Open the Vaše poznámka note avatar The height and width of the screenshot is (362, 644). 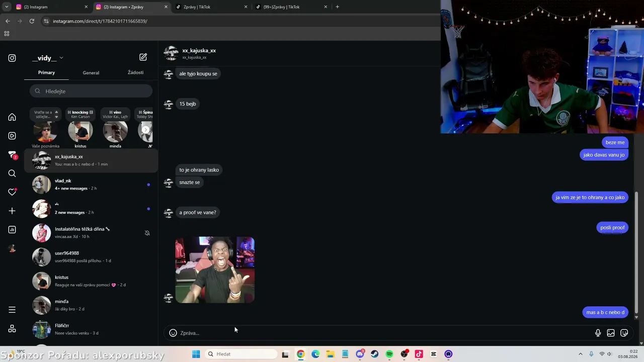pos(46,132)
